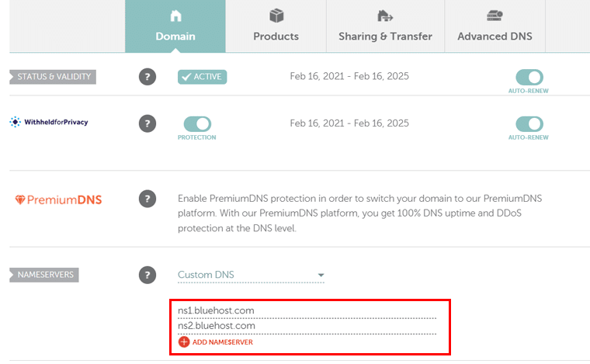Click the ADD NAMESERVER link
The height and width of the screenshot is (364, 590).
click(x=223, y=342)
